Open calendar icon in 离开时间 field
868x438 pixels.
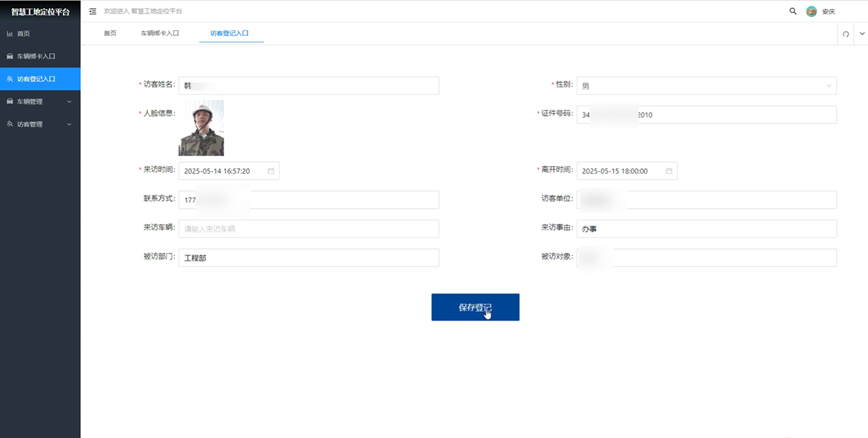pos(669,171)
